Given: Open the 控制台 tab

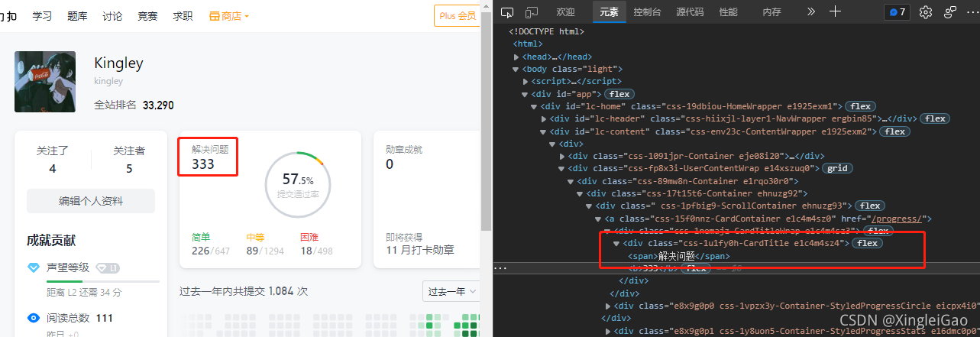Looking at the screenshot, I should (x=648, y=12).
